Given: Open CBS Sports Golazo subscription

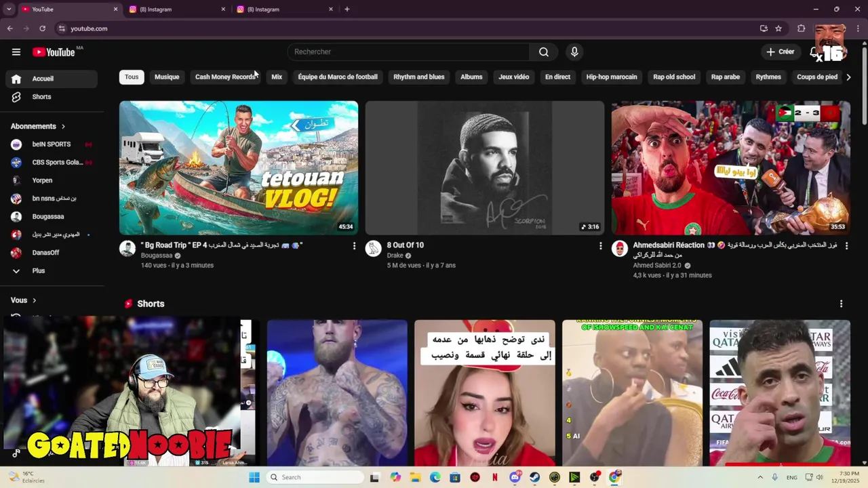Looking at the screenshot, I should click(x=51, y=163).
